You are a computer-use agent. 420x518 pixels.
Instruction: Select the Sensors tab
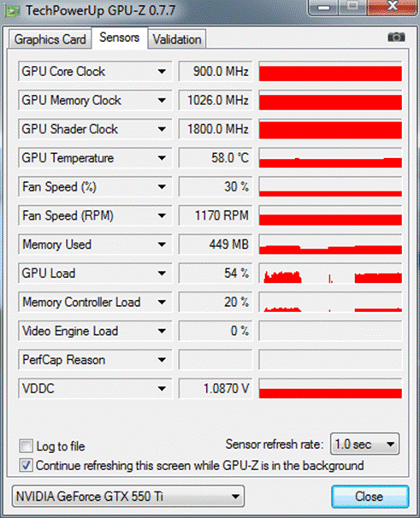120,38
